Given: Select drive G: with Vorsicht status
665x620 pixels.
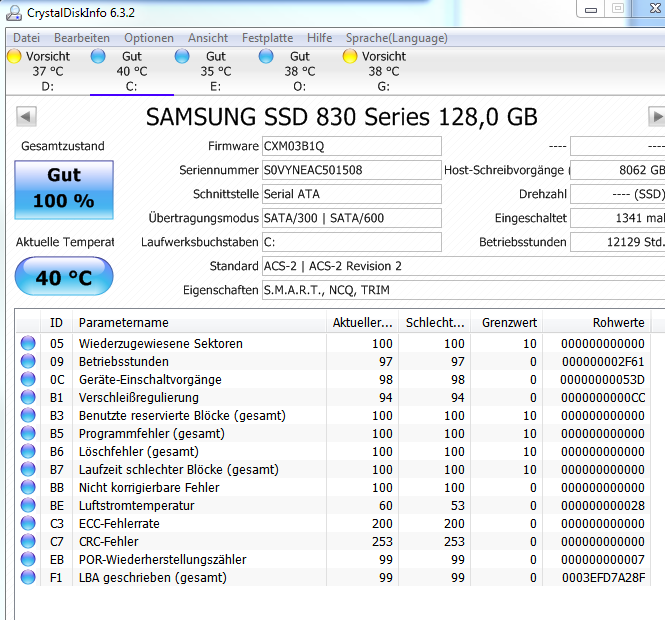Looking at the screenshot, I should (383, 71).
